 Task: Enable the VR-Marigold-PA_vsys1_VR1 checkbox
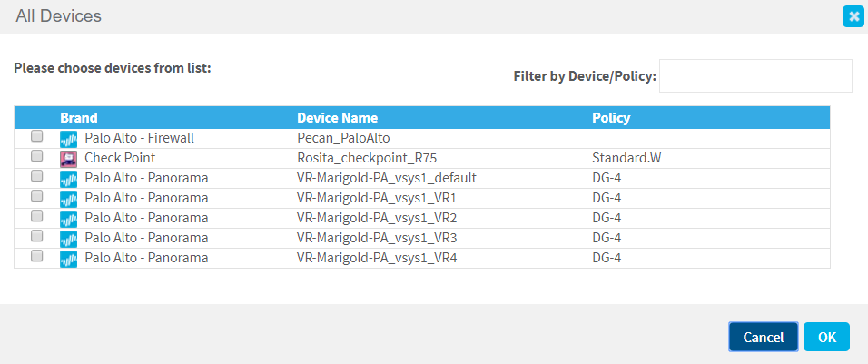coord(36,196)
